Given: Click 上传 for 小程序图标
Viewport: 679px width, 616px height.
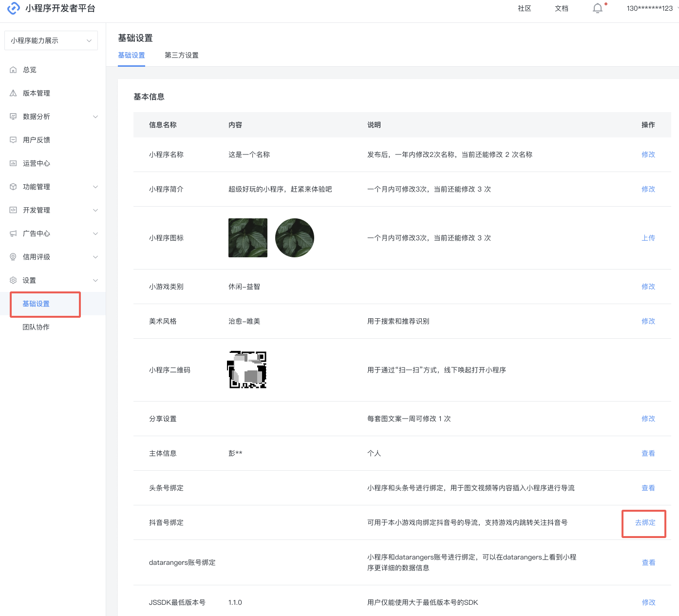Looking at the screenshot, I should [x=648, y=238].
